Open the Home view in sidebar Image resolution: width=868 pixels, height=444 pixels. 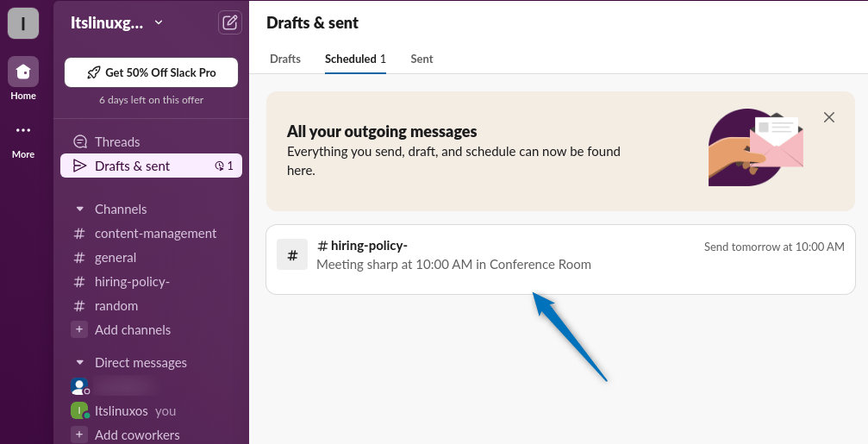(23, 72)
